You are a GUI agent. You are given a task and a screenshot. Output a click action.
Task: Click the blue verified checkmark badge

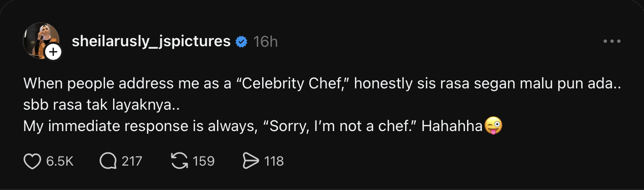tap(241, 42)
